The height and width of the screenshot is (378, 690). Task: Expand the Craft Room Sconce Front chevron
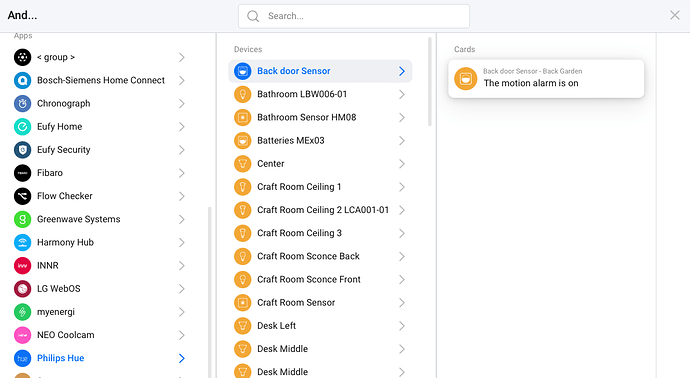click(401, 279)
